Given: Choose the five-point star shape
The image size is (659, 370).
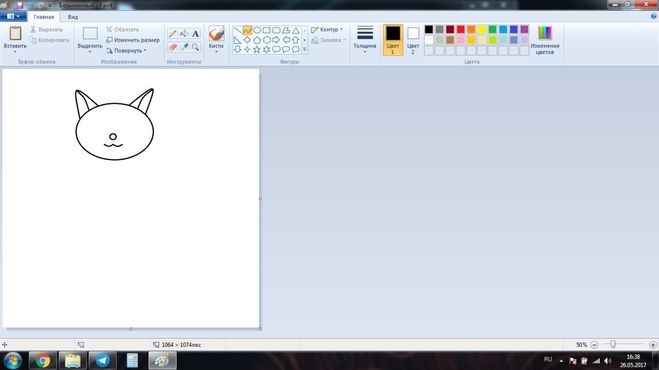Looking at the screenshot, I should (x=257, y=50).
